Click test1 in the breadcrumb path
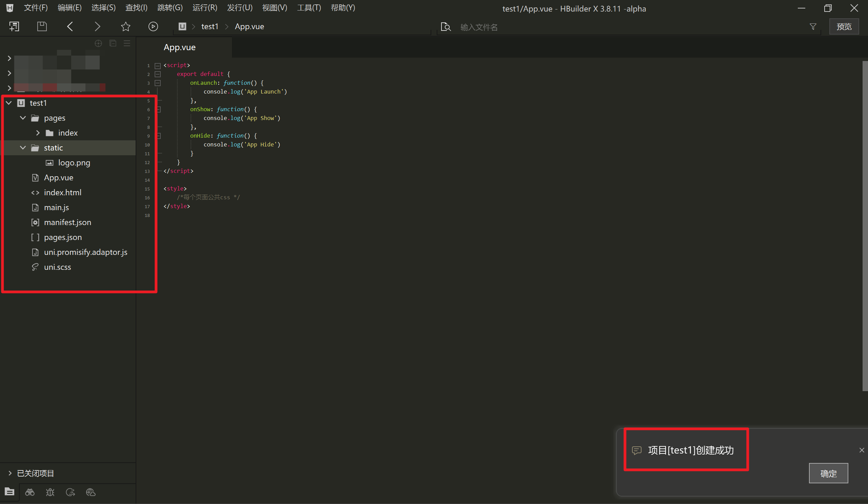The width and height of the screenshot is (868, 504). [210, 26]
